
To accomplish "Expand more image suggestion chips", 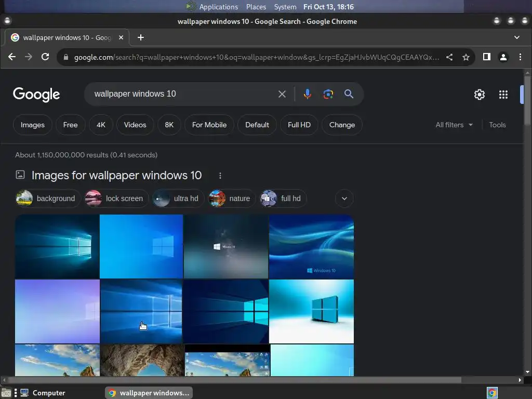I will pos(344,198).
